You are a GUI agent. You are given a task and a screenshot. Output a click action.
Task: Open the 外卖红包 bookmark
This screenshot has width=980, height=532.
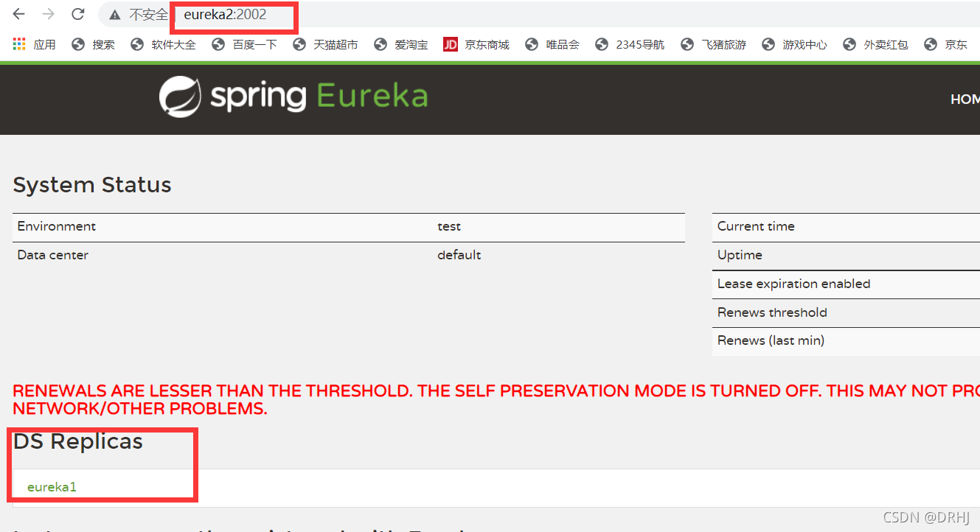[875, 45]
